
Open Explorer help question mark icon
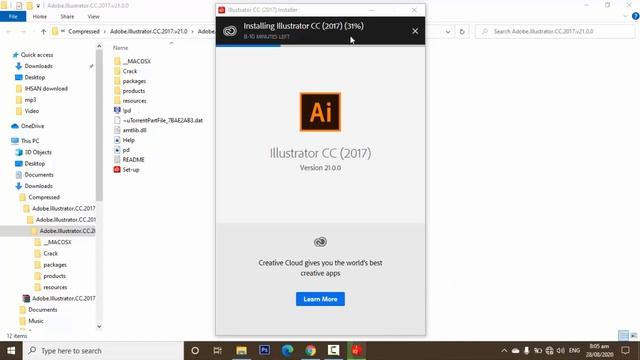click(636, 16)
